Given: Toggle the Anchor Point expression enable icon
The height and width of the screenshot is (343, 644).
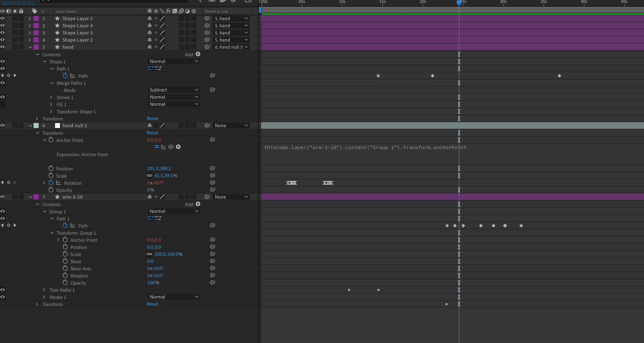Looking at the screenshot, I should click(157, 147).
